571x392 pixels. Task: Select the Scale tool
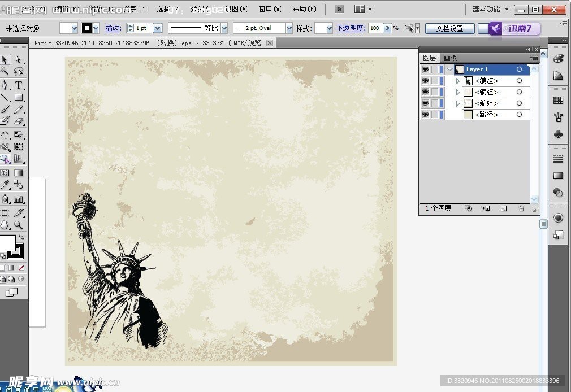click(x=19, y=136)
